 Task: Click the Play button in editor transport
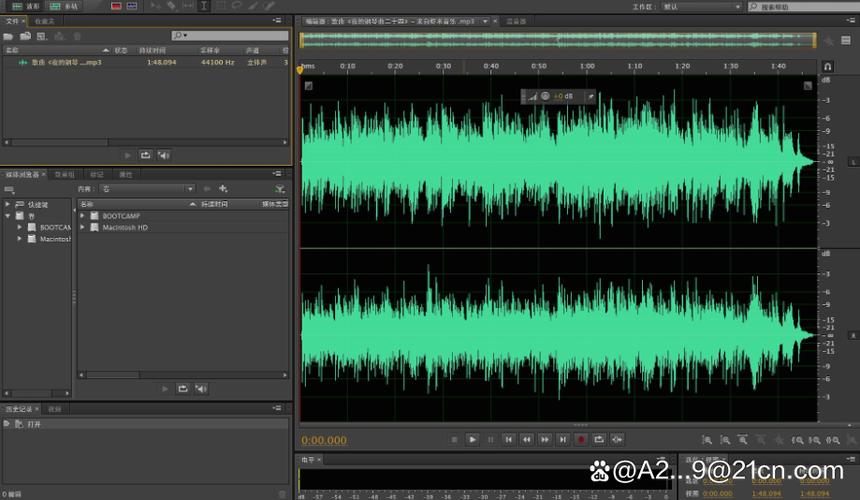[x=472, y=439]
